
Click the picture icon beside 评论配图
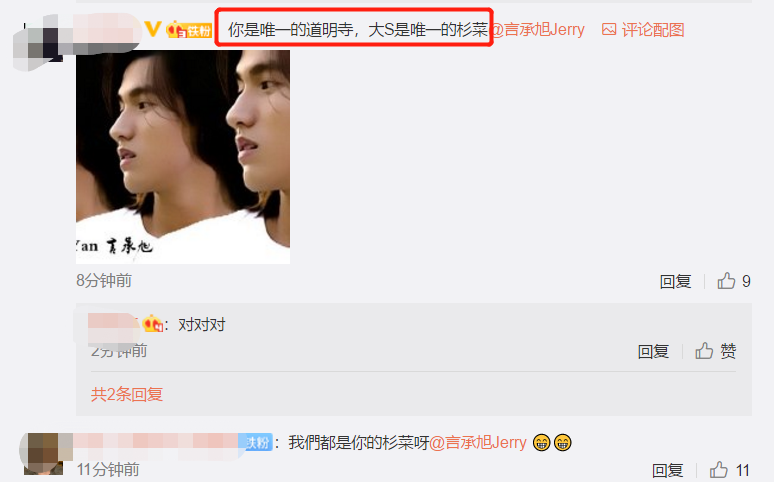[x=609, y=30]
